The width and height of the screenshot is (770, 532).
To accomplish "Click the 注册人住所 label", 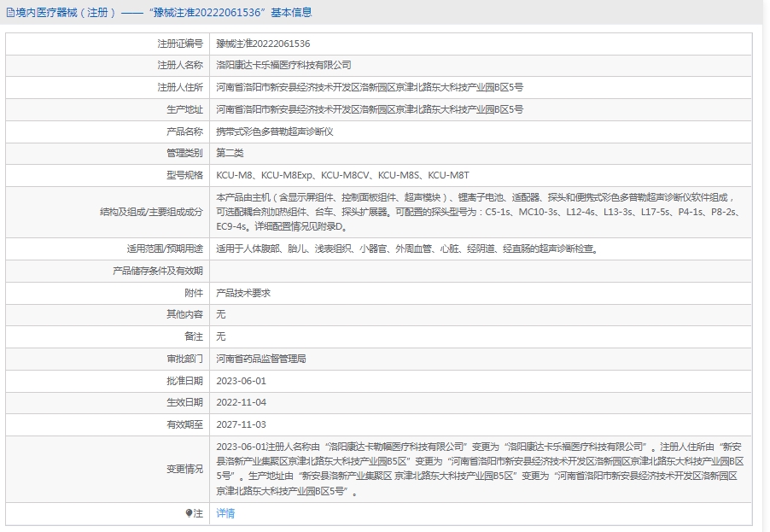I will pyautogui.click(x=180, y=87).
